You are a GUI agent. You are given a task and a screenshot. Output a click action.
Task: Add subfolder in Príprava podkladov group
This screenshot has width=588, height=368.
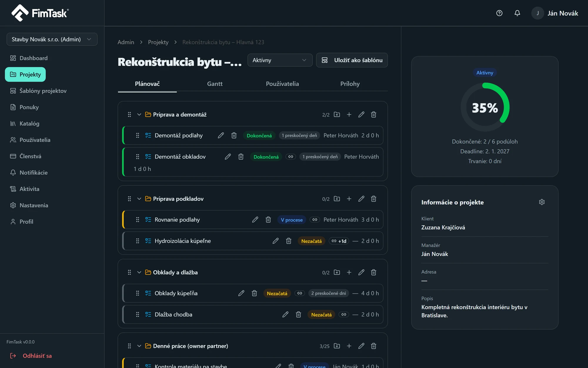(337, 199)
